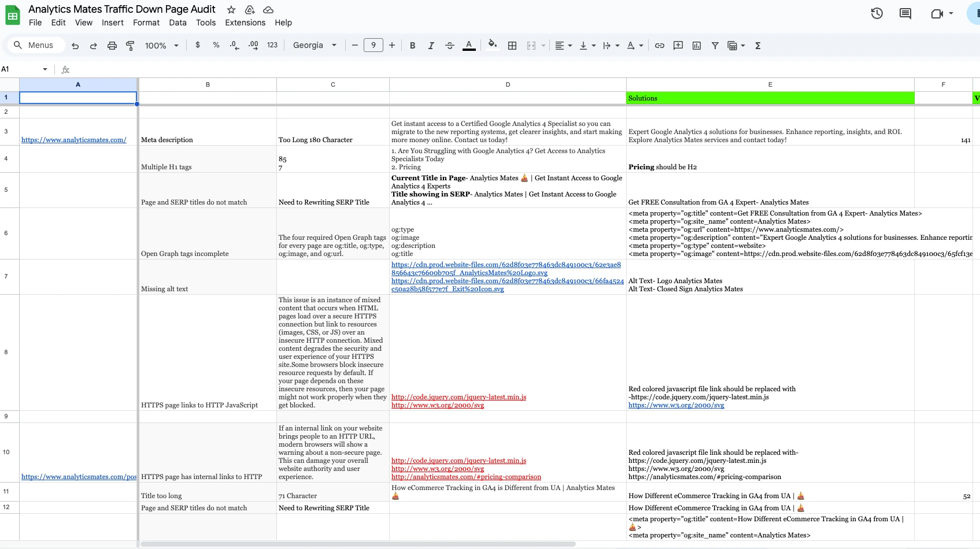Open the pricing-comparison link
Image resolution: width=980 pixels, height=549 pixels.
click(466, 477)
